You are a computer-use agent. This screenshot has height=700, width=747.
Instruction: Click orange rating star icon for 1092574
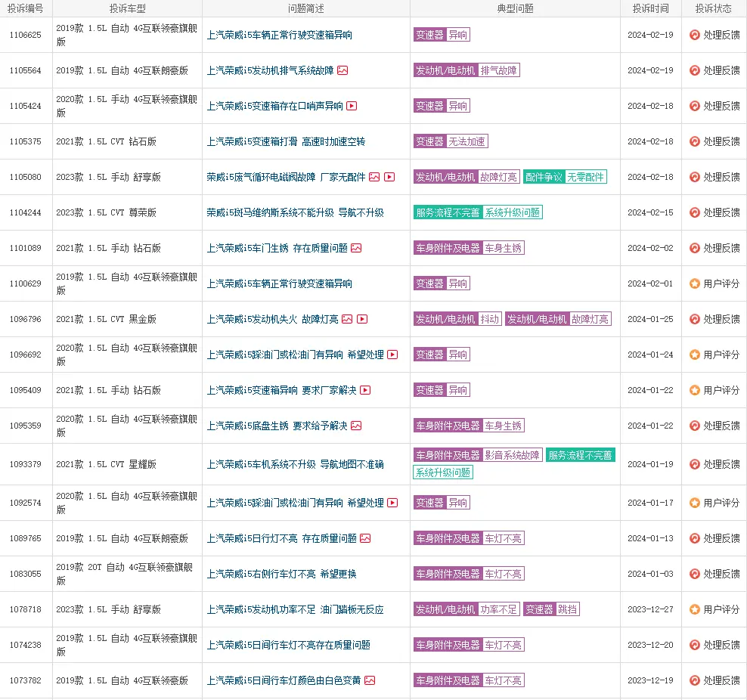click(695, 503)
